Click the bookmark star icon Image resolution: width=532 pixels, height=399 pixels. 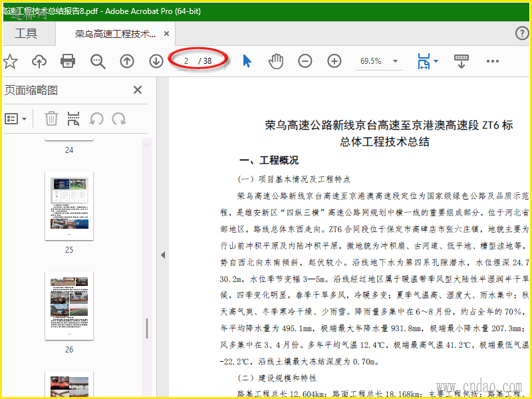pyautogui.click(x=10, y=61)
